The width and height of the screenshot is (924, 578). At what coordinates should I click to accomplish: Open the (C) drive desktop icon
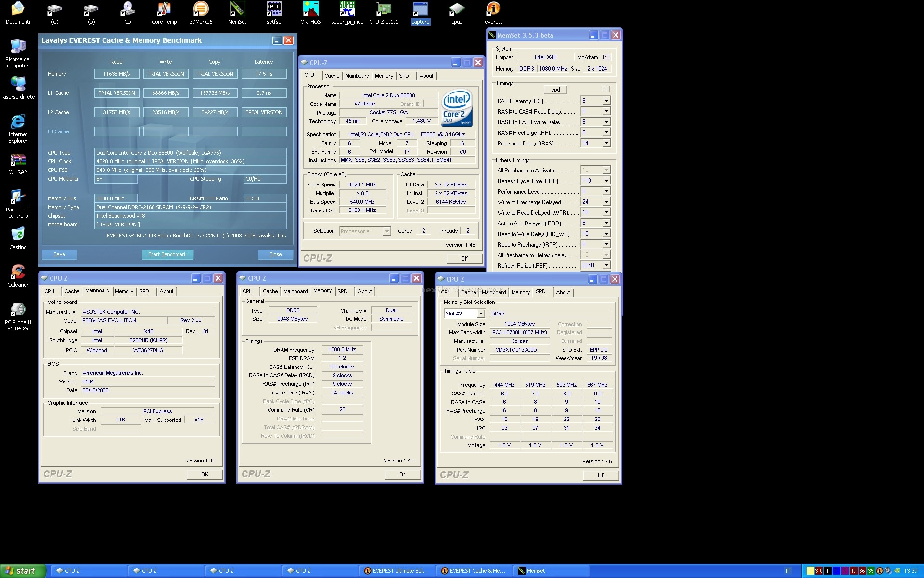54,13
